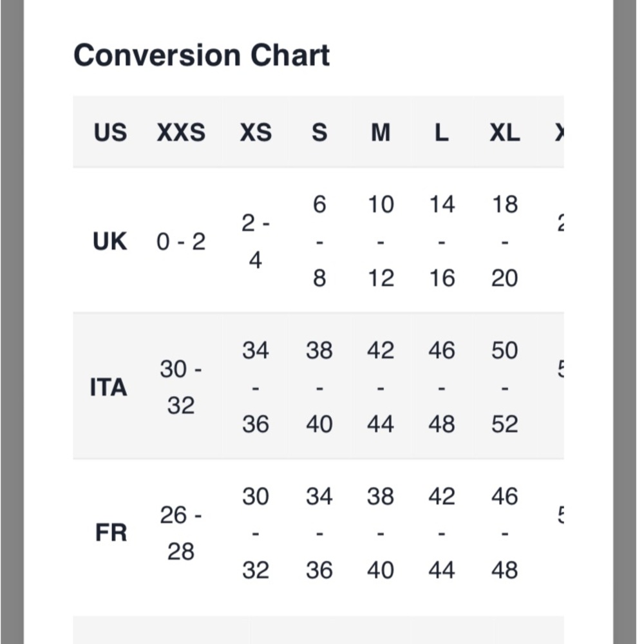Select the US row header cell
This screenshot has width=644, height=644.
pos(110,132)
